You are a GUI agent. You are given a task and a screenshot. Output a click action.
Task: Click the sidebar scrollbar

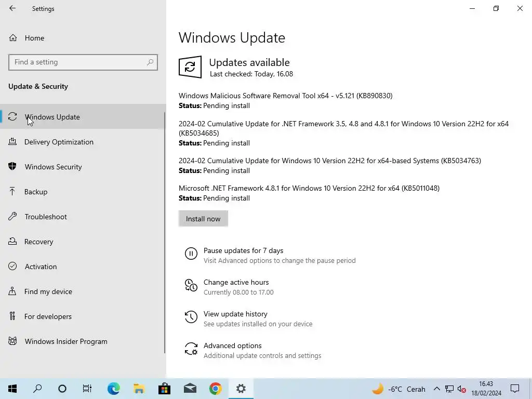click(165, 232)
